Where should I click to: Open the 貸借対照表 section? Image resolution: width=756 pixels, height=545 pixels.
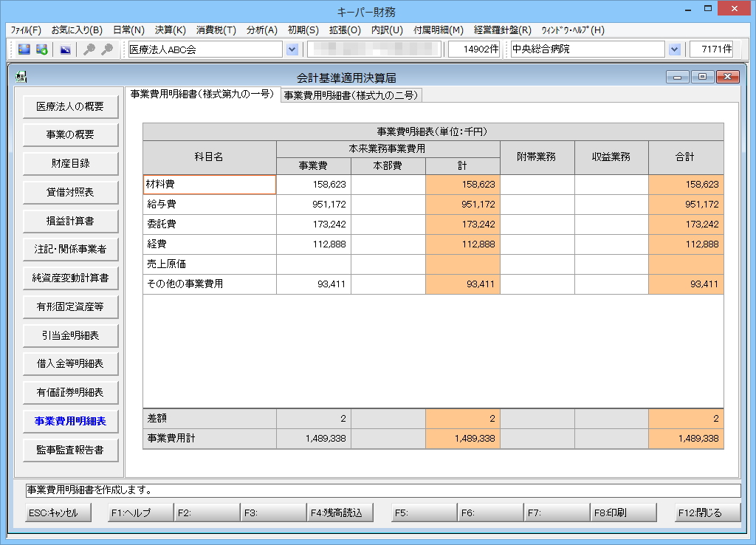coord(70,192)
